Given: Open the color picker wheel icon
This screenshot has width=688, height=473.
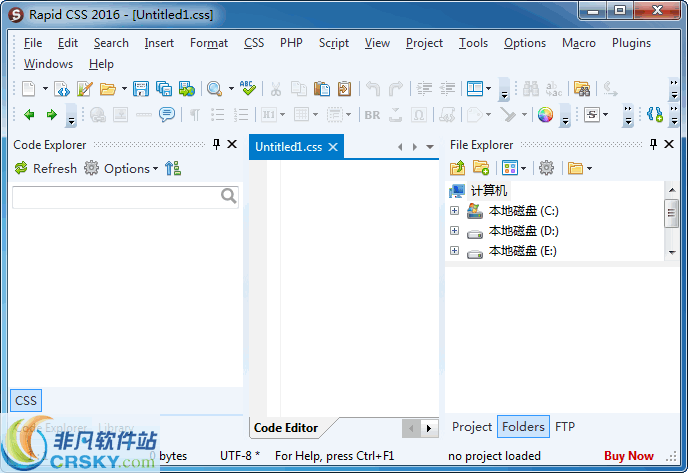Looking at the screenshot, I should (x=545, y=115).
